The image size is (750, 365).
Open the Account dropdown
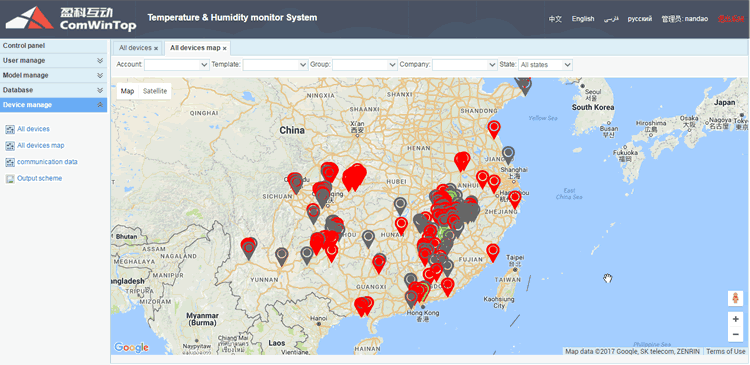click(176, 65)
